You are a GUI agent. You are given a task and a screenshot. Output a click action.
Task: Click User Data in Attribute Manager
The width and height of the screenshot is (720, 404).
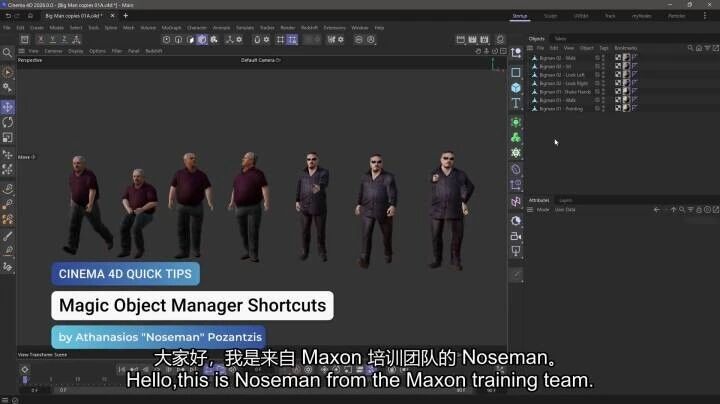[565, 210]
